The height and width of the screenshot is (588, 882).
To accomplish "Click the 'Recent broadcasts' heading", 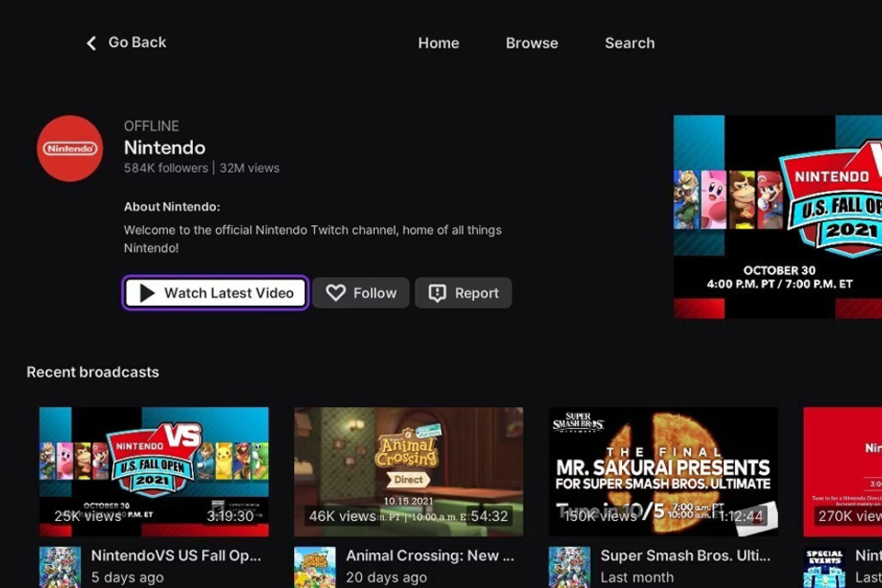I will (x=93, y=372).
